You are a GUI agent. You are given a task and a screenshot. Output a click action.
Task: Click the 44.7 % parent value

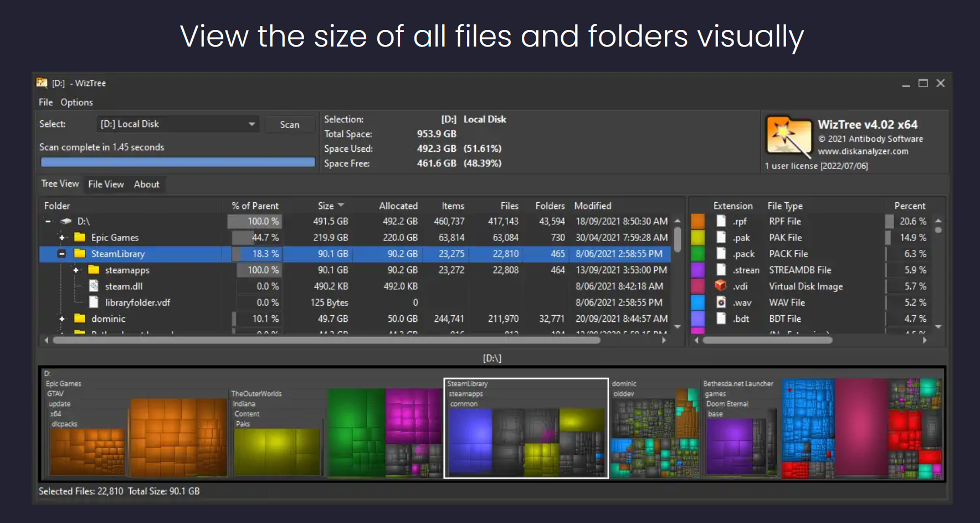coord(265,237)
